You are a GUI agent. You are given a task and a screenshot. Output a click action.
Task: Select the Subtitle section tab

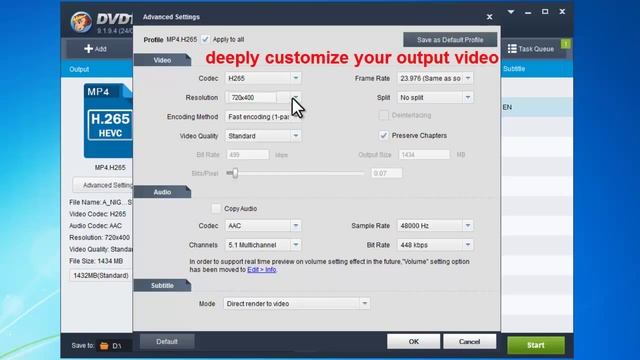(x=162, y=285)
